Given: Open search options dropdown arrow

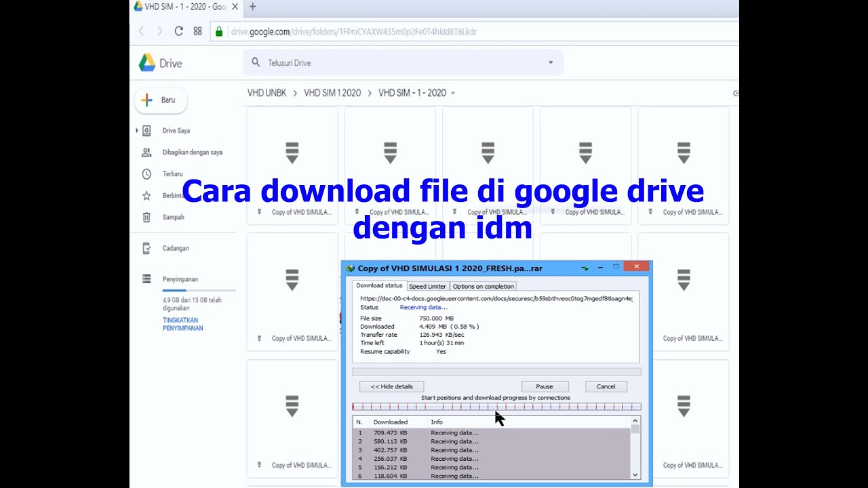Looking at the screenshot, I should click(551, 62).
